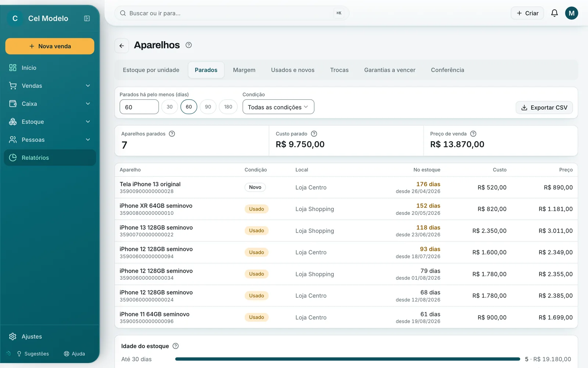Image resolution: width=588 pixels, height=368 pixels.
Task: Switch to the Margem tab
Action: 244,70
